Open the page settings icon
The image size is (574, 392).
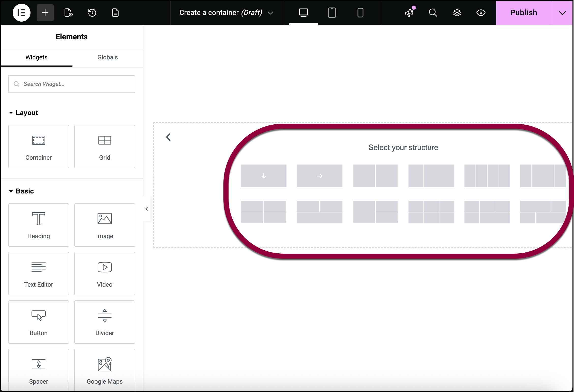pyautogui.click(x=68, y=13)
